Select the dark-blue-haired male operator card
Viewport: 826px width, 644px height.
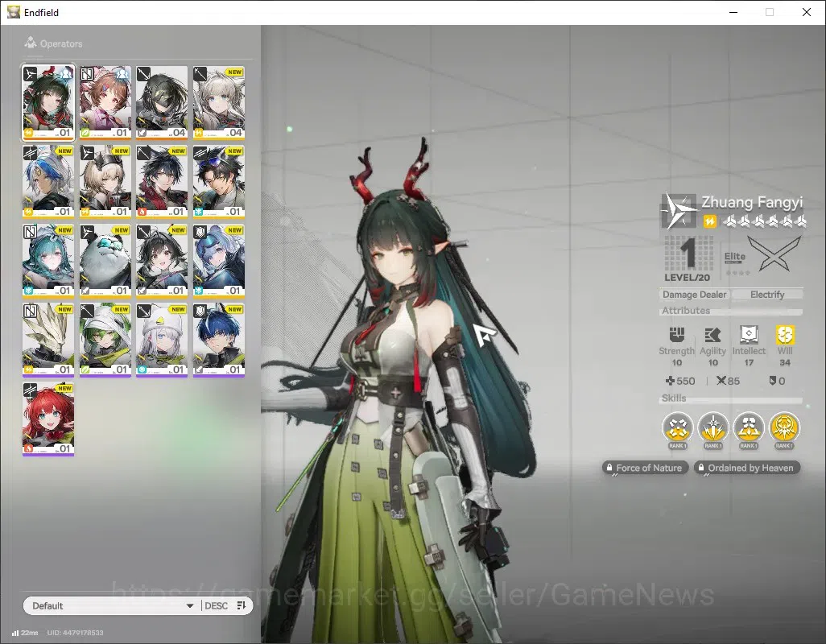click(x=219, y=340)
